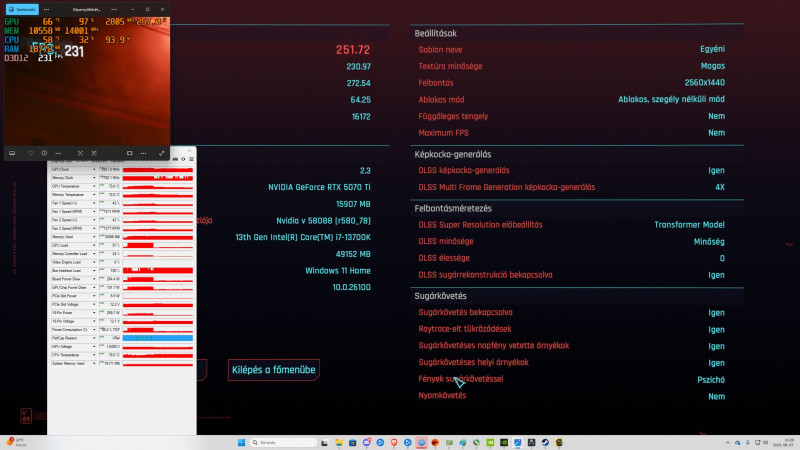Click the NVIDIA GeForce RTX 5070 Ti text
The height and width of the screenshot is (450, 800).
(x=319, y=187)
